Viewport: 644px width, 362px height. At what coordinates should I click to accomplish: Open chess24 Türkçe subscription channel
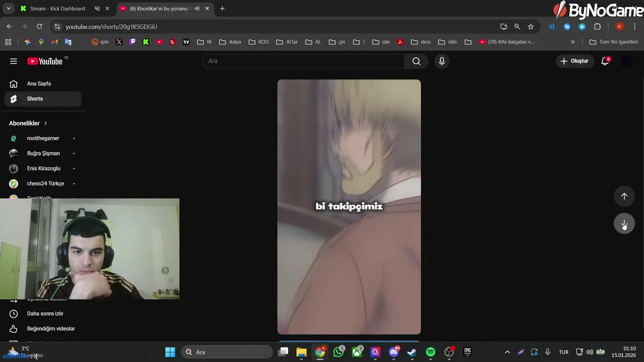(43, 184)
